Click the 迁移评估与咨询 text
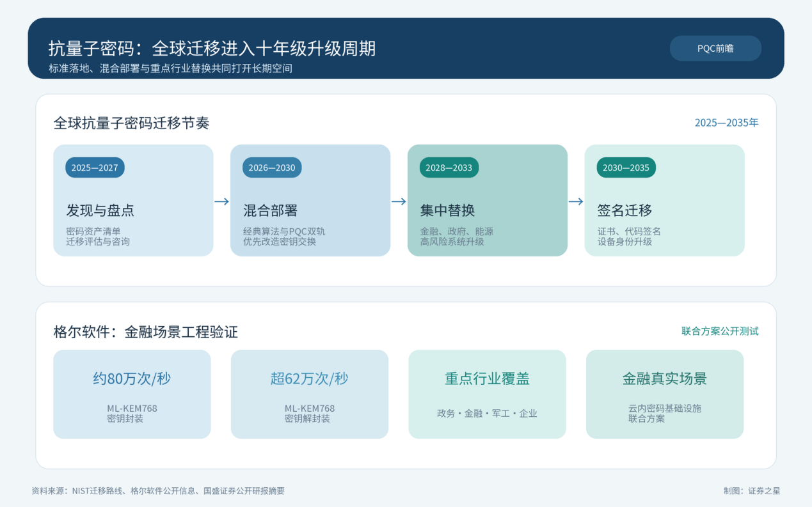 click(98, 242)
